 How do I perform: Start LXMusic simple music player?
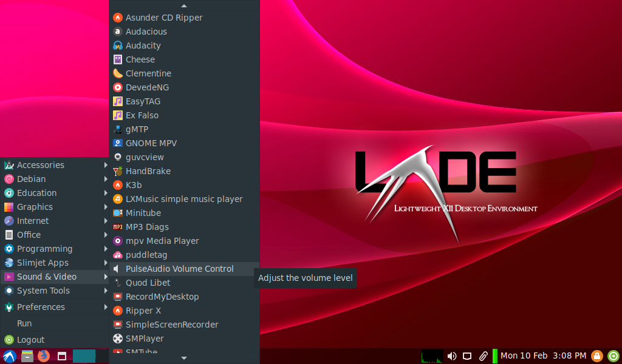click(x=184, y=199)
